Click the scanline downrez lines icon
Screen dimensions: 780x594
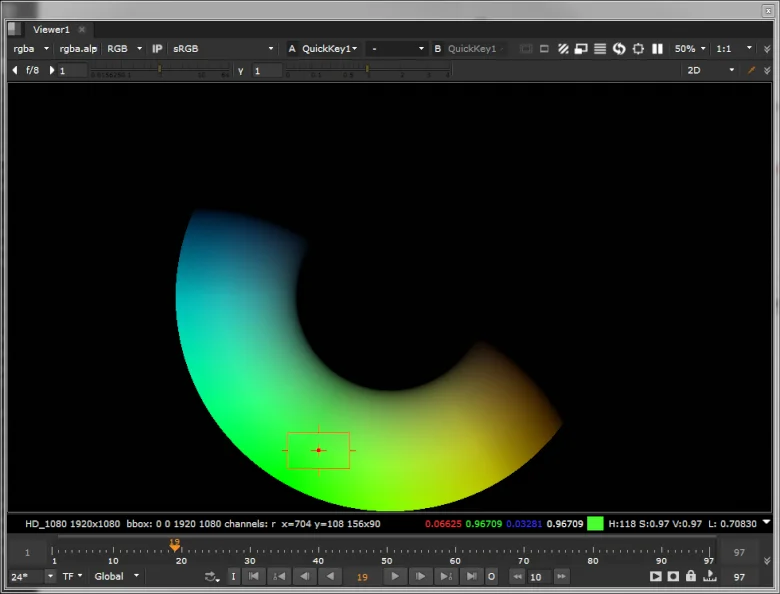tap(600, 49)
